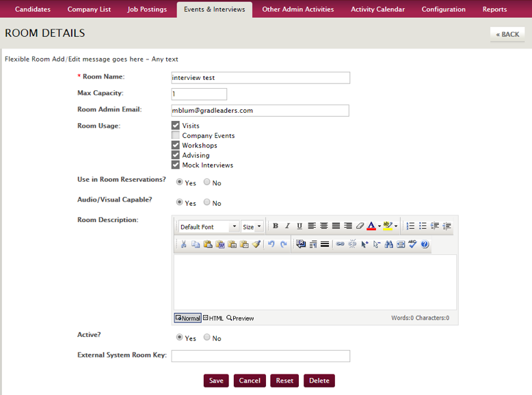Open the Candidates tab
Viewport: 532px width, 395px height.
click(x=33, y=9)
